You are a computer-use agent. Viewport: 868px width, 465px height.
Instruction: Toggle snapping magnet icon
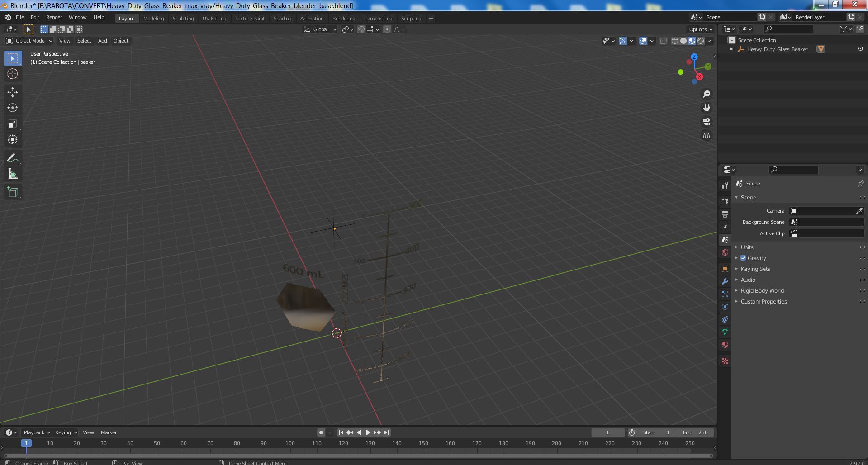(361, 29)
